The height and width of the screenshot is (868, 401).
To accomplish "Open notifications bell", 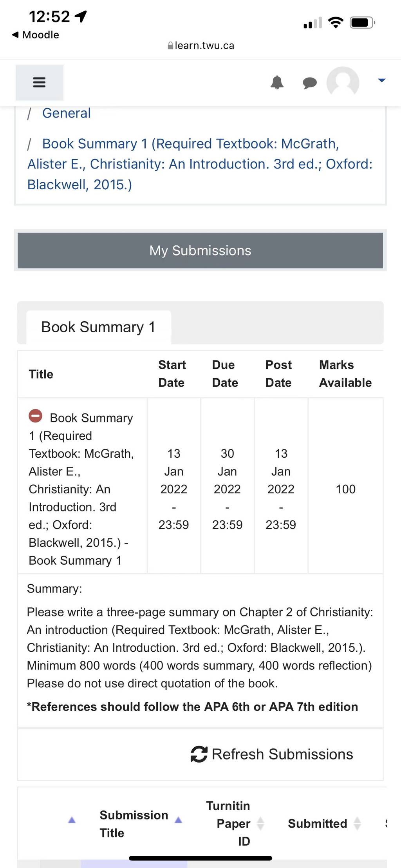I will click(x=277, y=82).
